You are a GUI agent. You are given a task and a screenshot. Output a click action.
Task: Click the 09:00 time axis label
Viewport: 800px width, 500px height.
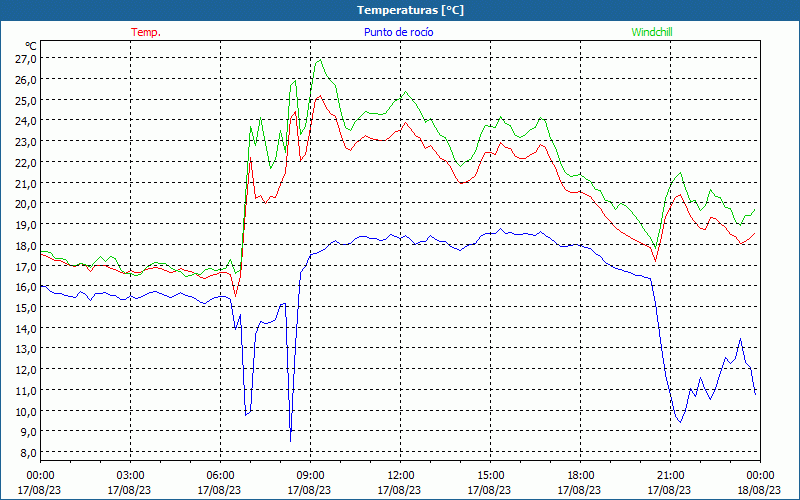310,476
